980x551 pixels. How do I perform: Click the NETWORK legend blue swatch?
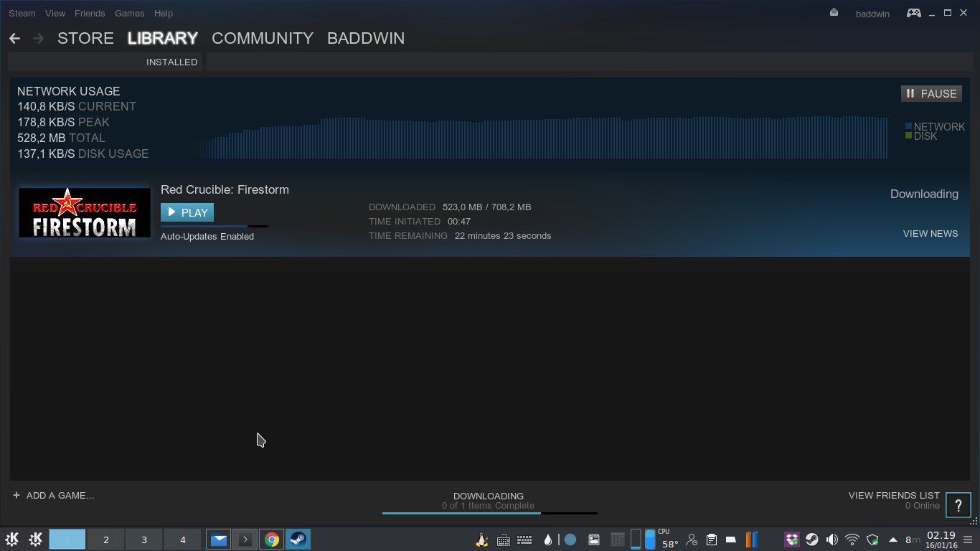pos(908,126)
